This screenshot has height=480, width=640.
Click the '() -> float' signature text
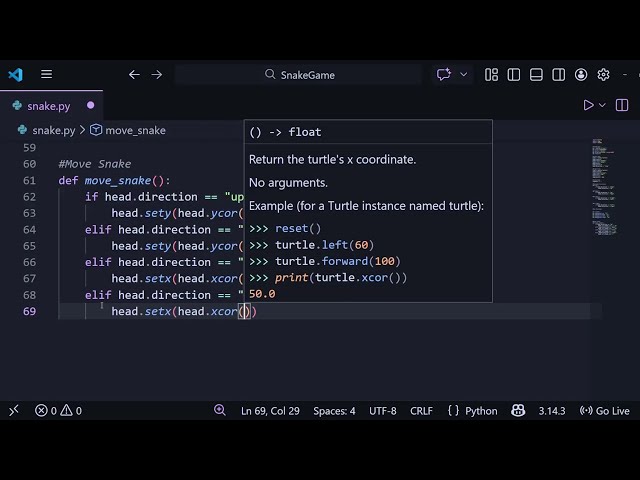pos(285,132)
